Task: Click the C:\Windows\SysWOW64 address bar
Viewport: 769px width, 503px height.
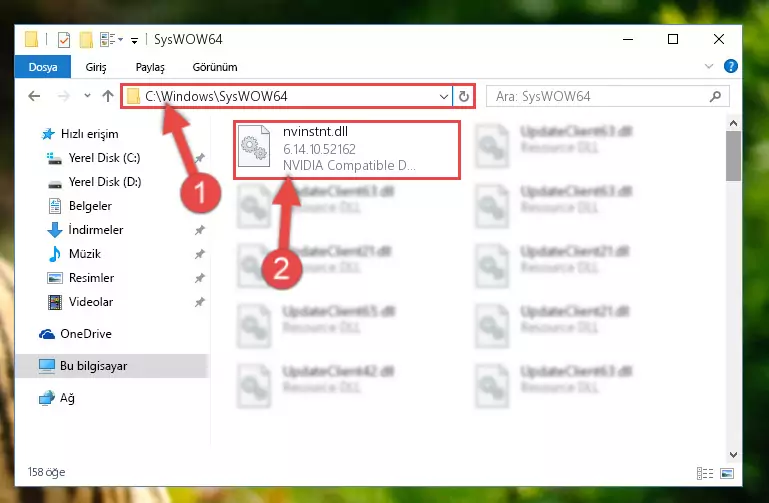Action: 287,96
